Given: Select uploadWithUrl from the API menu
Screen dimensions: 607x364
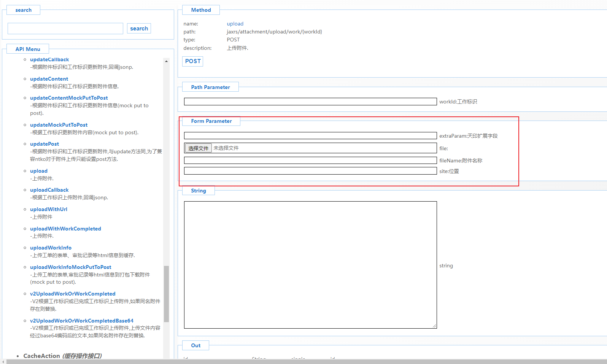Looking at the screenshot, I should [49, 210].
